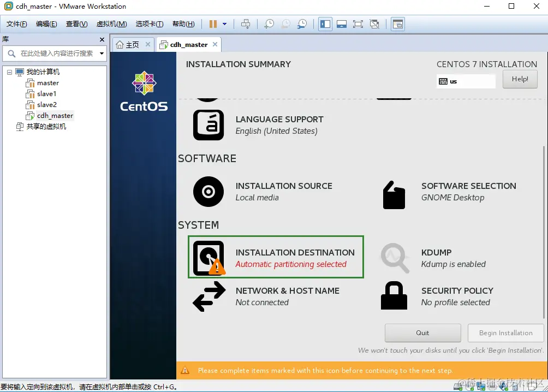Click the Begin Installation button
548x392 pixels.
coord(506,333)
